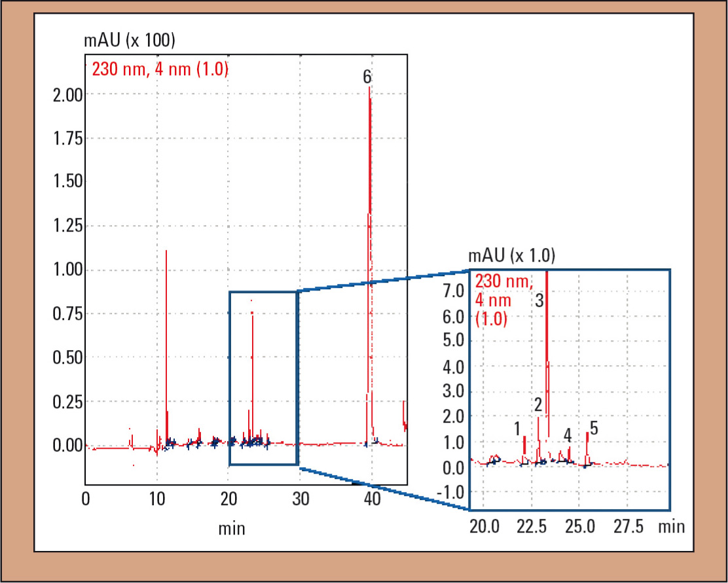Click the 5.0 y-axis value in inset
This screenshot has height=583, width=728.
coord(454,340)
